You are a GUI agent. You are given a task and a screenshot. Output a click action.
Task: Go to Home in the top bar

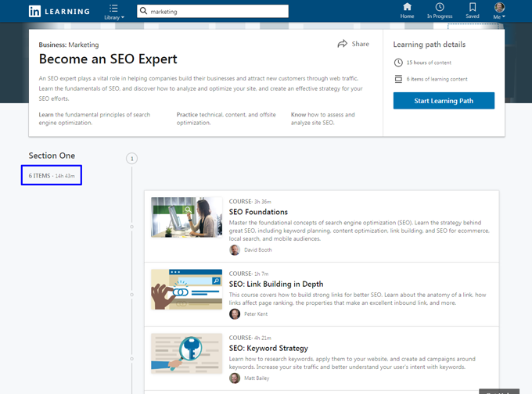point(407,11)
